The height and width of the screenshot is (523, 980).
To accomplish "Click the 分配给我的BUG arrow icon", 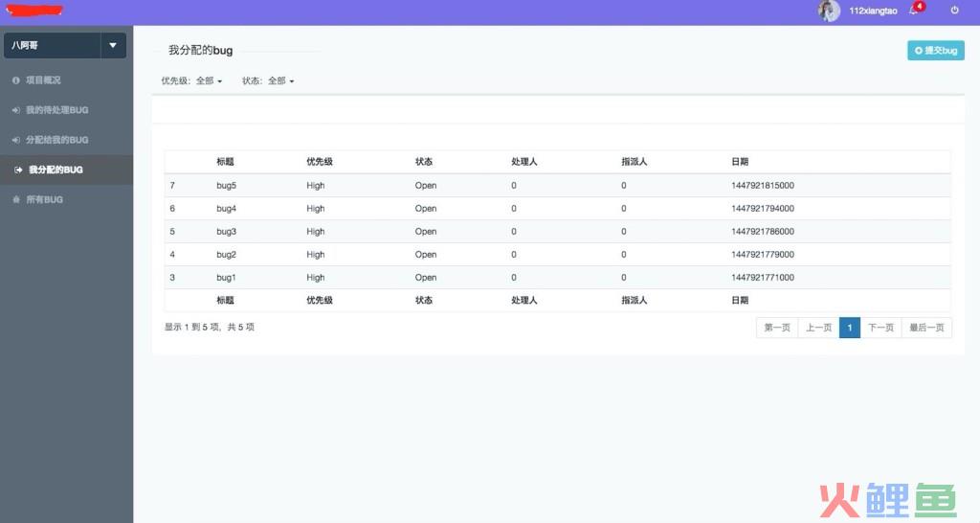I will tap(16, 140).
